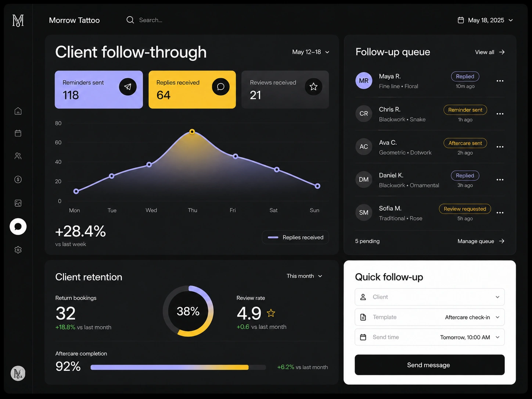532x399 pixels.
Task: Click the DM avatar for Daniel K.
Action: coord(364,179)
